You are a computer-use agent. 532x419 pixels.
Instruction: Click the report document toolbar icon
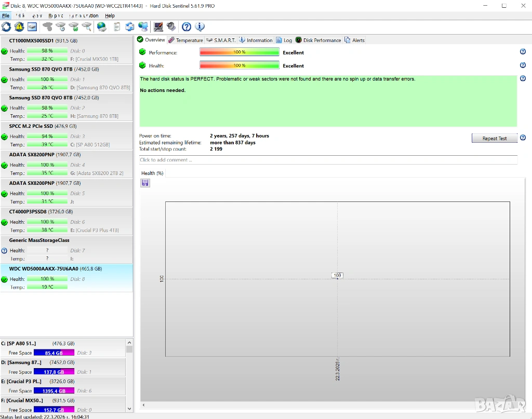(x=117, y=26)
